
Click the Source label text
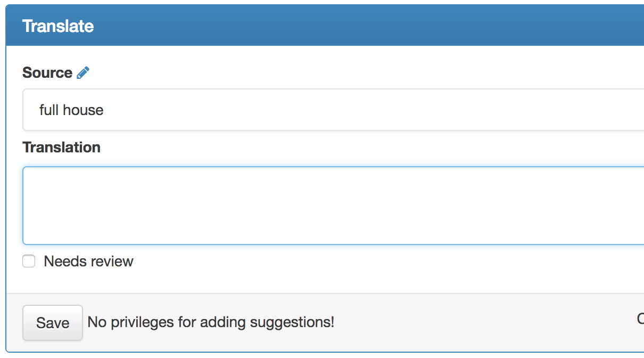coord(47,73)
